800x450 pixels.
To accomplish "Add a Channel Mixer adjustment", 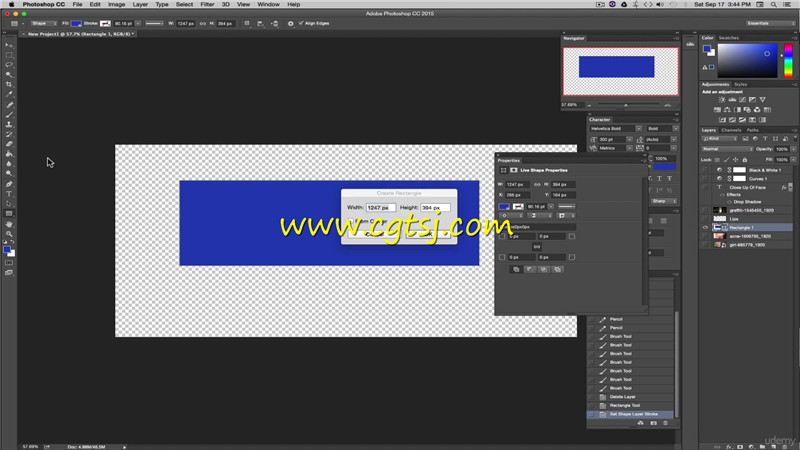I will tap(757, 110).
